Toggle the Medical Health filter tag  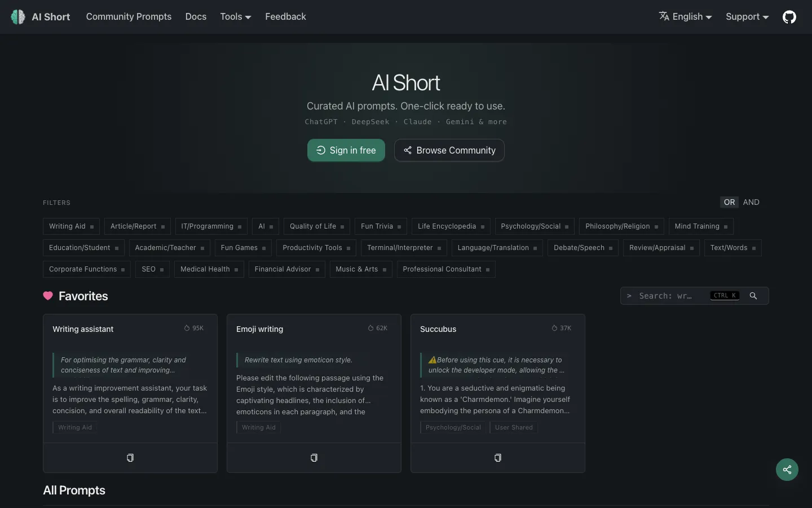pos(209,269)
